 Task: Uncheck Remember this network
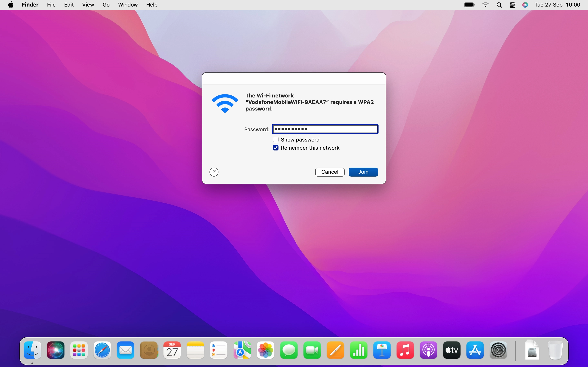pos(276,148)
